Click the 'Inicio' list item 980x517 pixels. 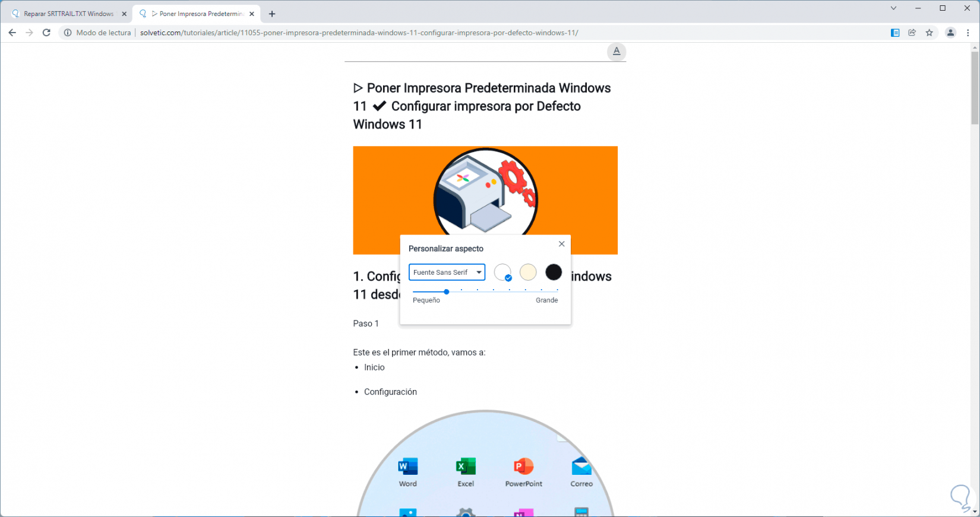[374, 367]
